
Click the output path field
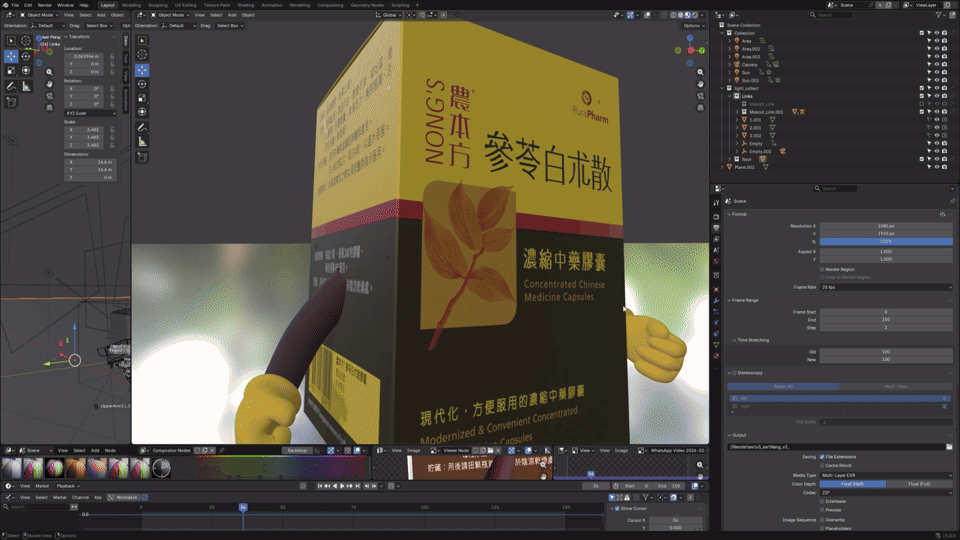tap(836, 447)
